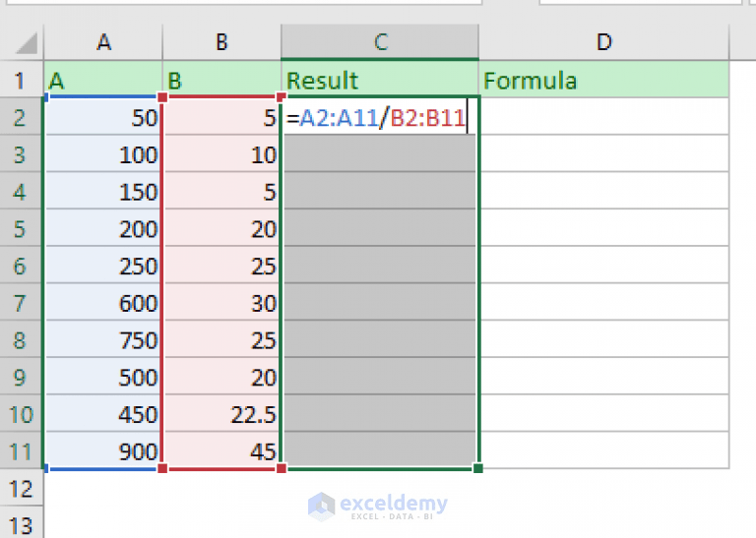Click the formula text =A2:A11/B2:B11
Image resolution: width=756 pixels, height=538 pixels.
[376, 117]
